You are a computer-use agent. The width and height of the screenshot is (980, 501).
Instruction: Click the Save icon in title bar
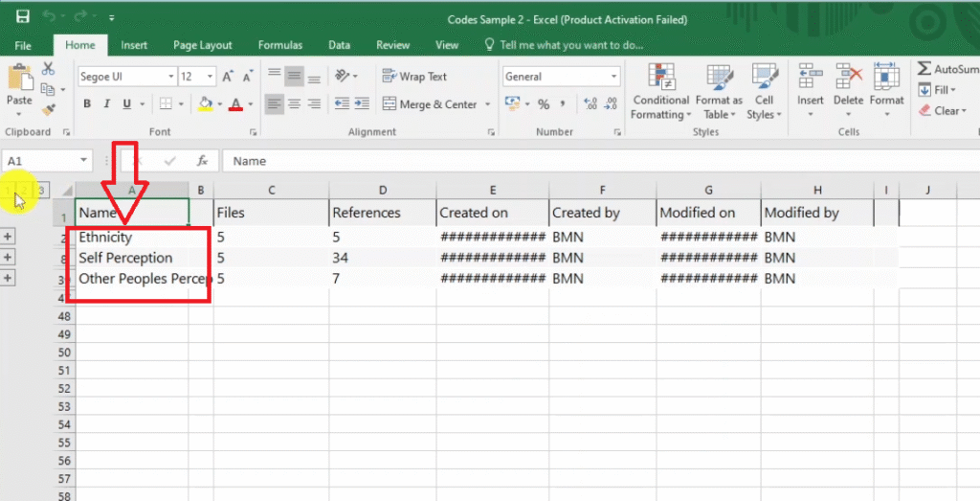(23, 17)
